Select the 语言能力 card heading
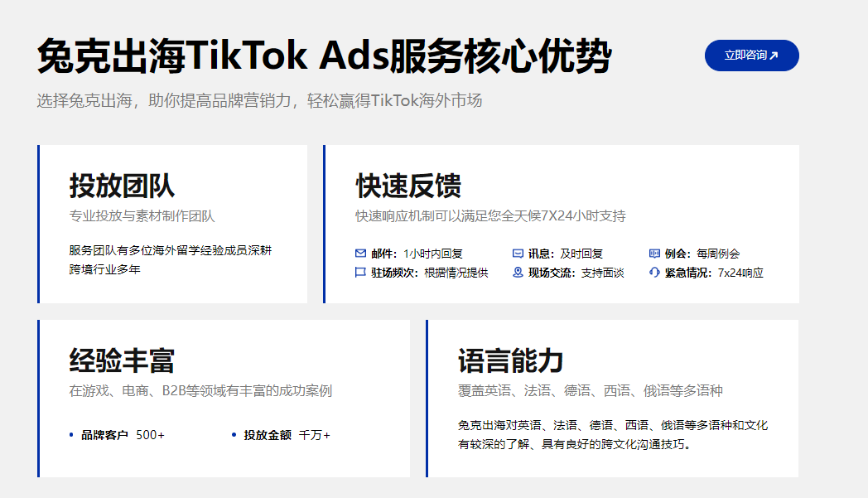868x498 pixels. [510, 360]
